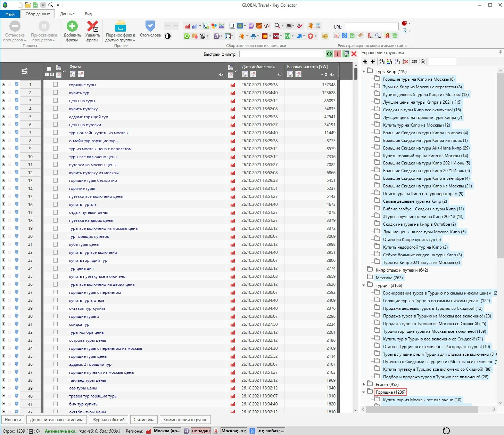Viewport: 504px width, 435px height.
Task: Click the yellow package box icon
Action: (x=325, y=36)
